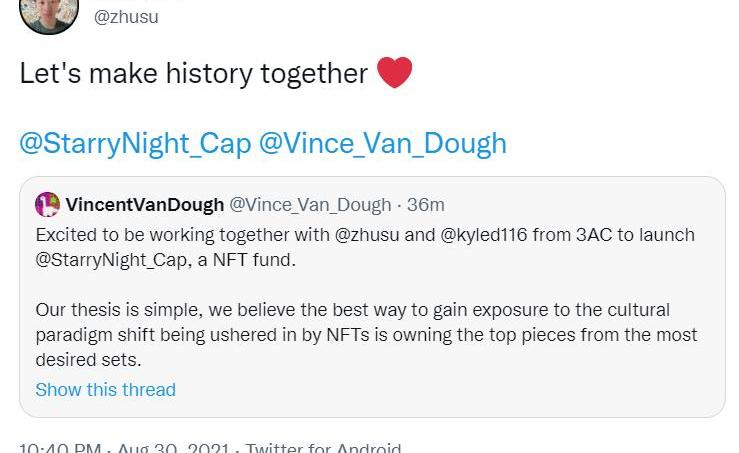Open @Vince_Van_Dough mention in main tweet
739x453 pixels.
click(383, 143)
